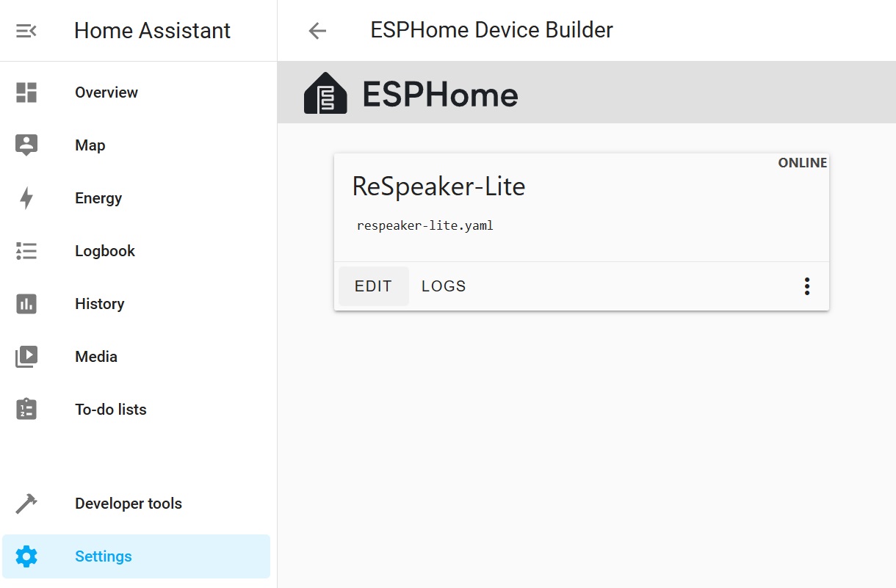Click the Settings gear icon

26,556
